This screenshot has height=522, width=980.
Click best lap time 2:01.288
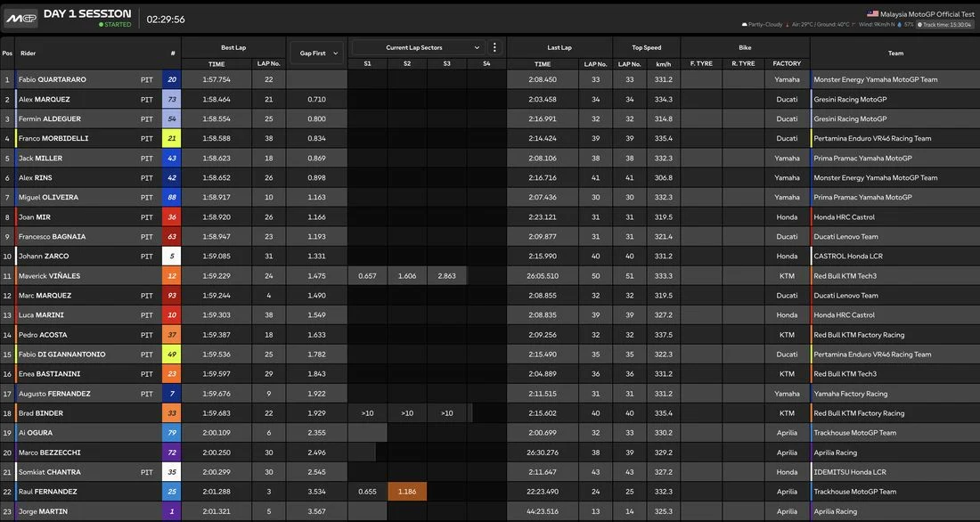[x=216, y=492]
